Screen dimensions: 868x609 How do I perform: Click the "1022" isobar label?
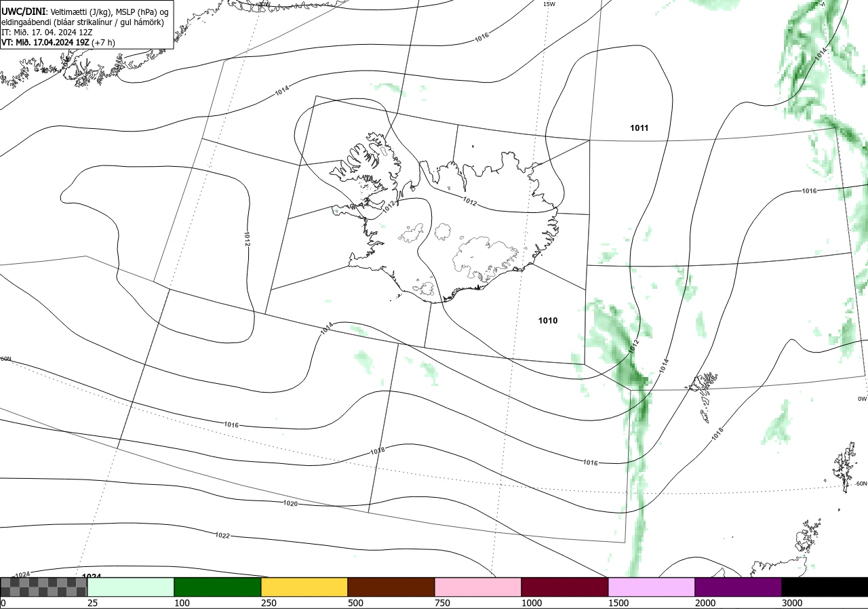coord(222,536)
